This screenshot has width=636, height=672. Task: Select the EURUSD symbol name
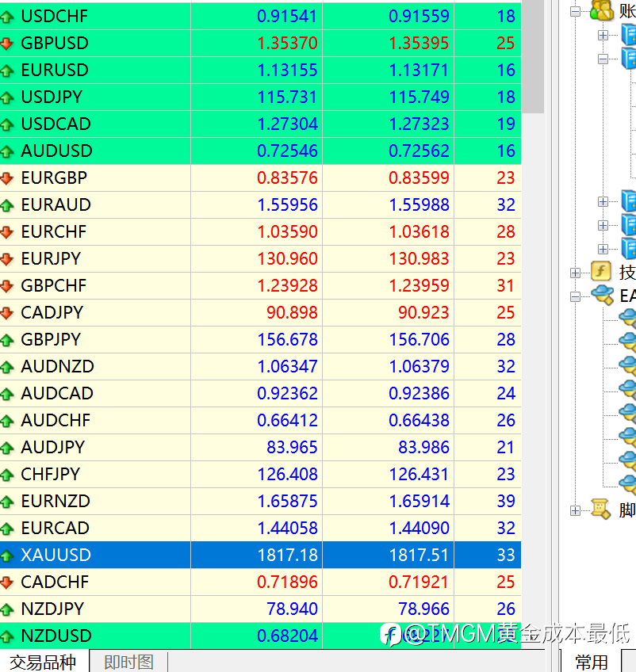coord(55,71)
